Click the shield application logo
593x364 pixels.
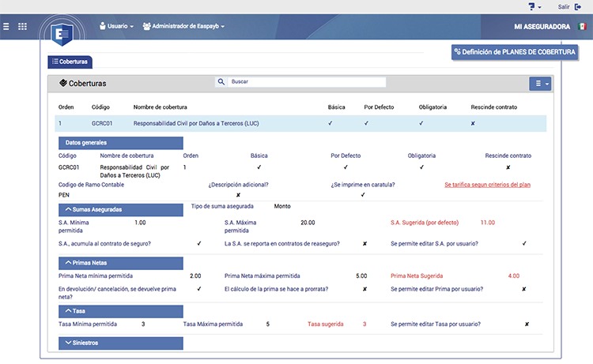(62, 34)
